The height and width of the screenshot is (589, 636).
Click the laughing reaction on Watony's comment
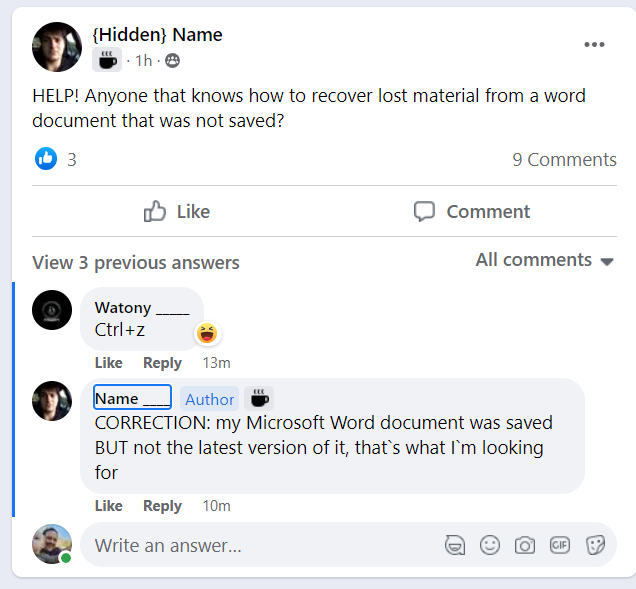[207, 333]
